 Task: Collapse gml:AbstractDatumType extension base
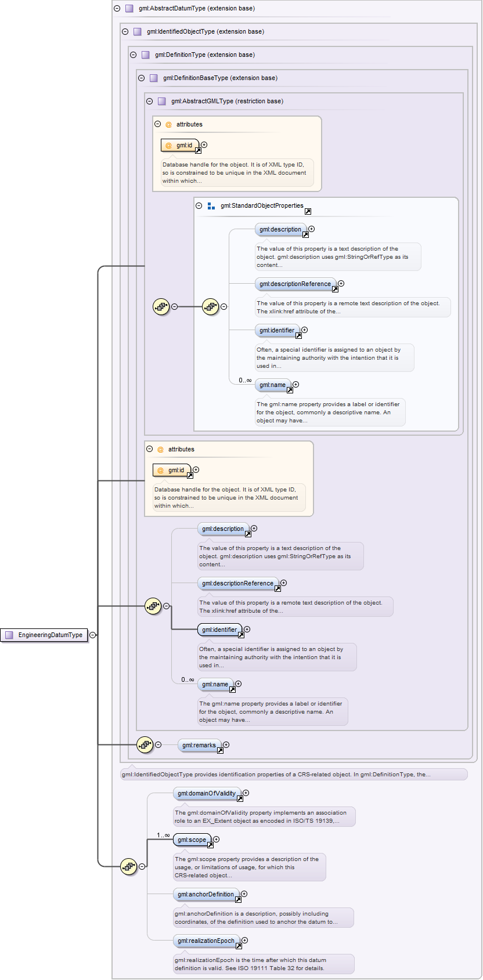point(117,9)
